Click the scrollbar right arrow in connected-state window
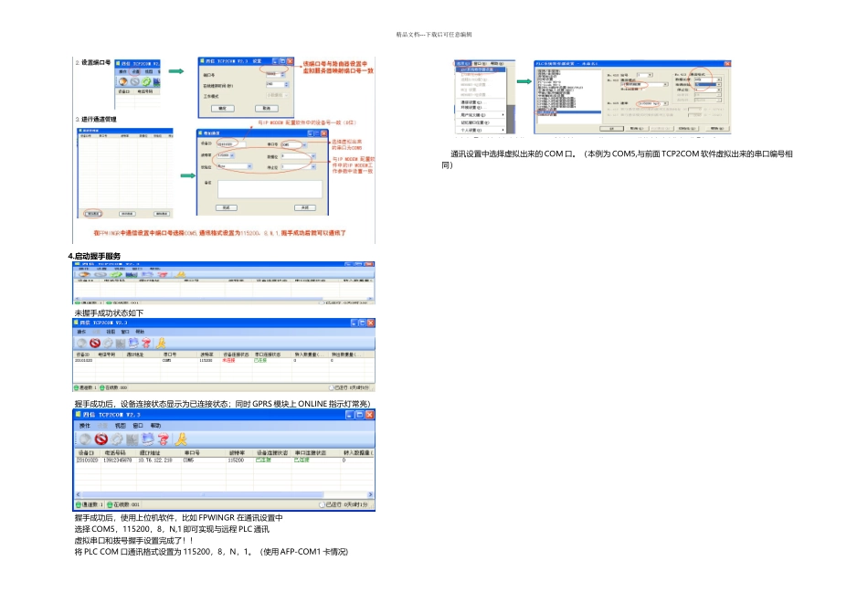The height and width of the screenshot is (614, 868). click(370, 494)
